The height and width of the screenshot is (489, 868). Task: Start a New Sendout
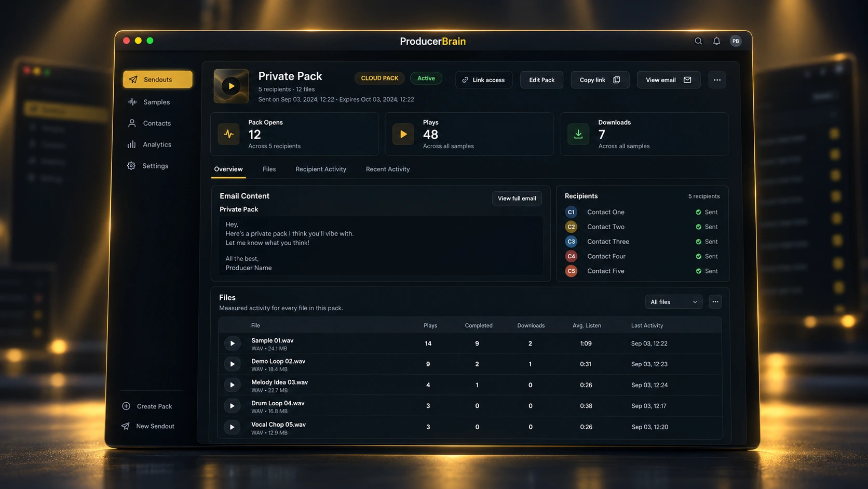click(148, 426)
